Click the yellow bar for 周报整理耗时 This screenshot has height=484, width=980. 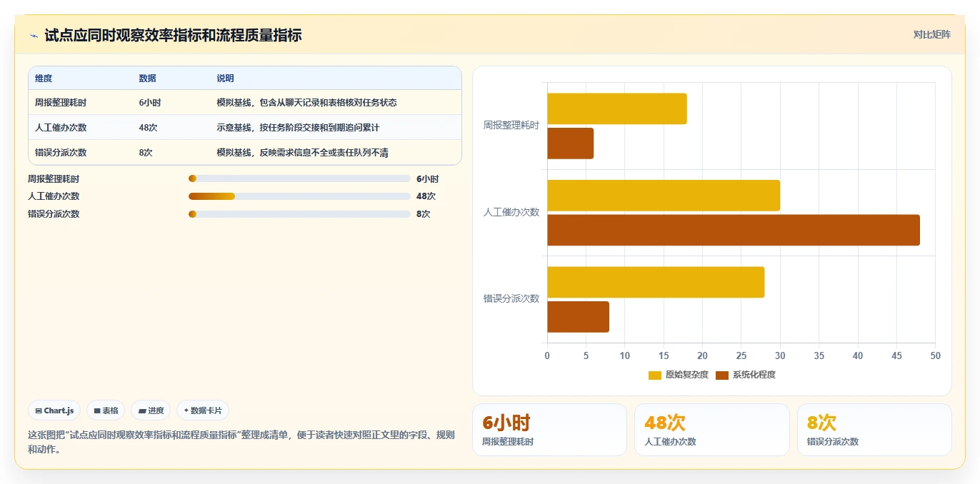coord(617,109)
